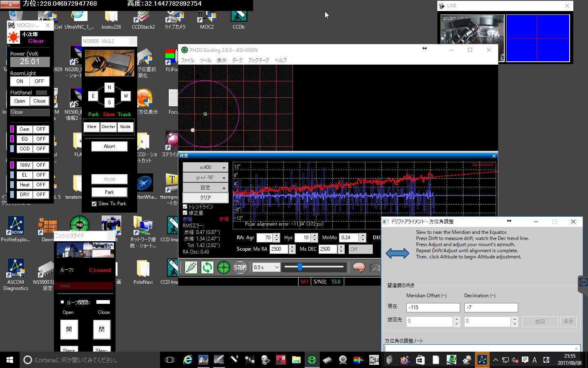Screen dimensions: 588x368
Task: Click the Meridian Offset 現在 field
Action: pyautogui.click(x=433, y=307)
